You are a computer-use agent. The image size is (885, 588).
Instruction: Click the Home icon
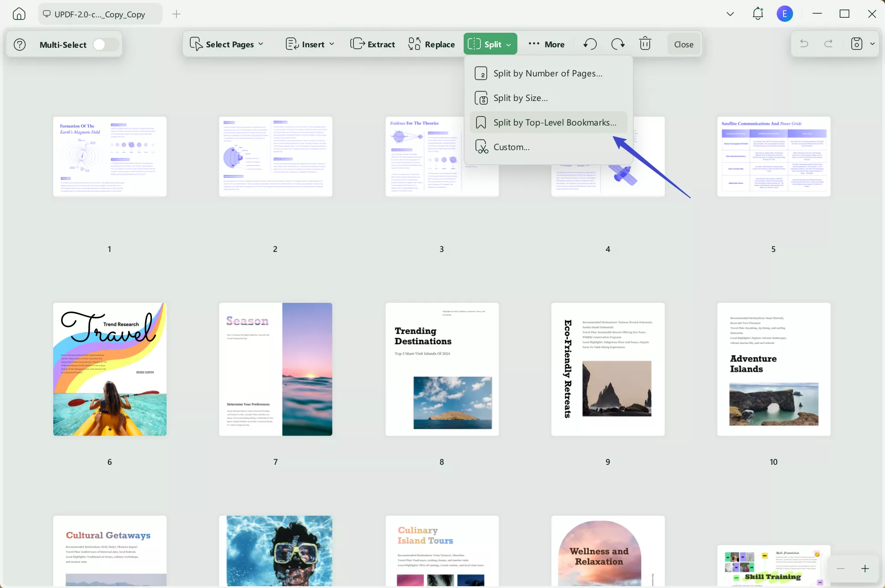click(x=19, y=14)
